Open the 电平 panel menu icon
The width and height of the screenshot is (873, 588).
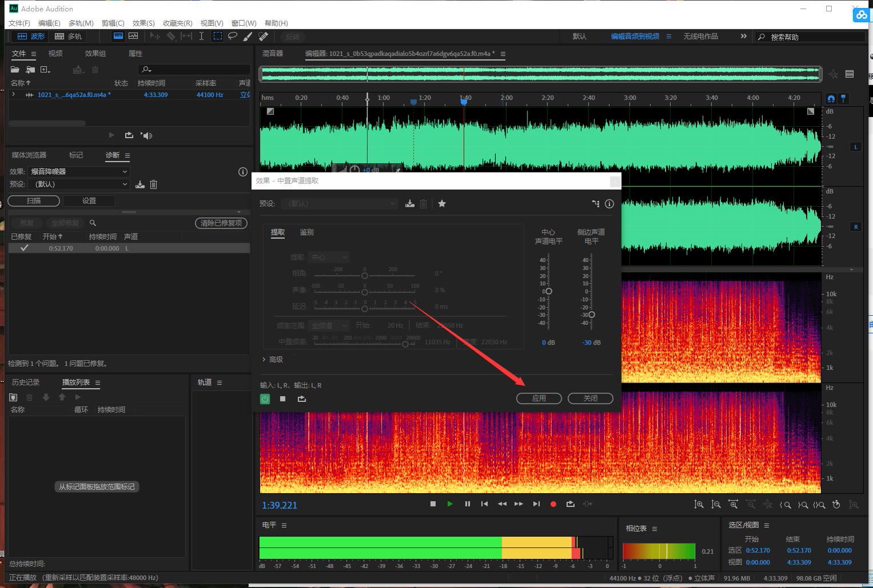coord(284,525)
